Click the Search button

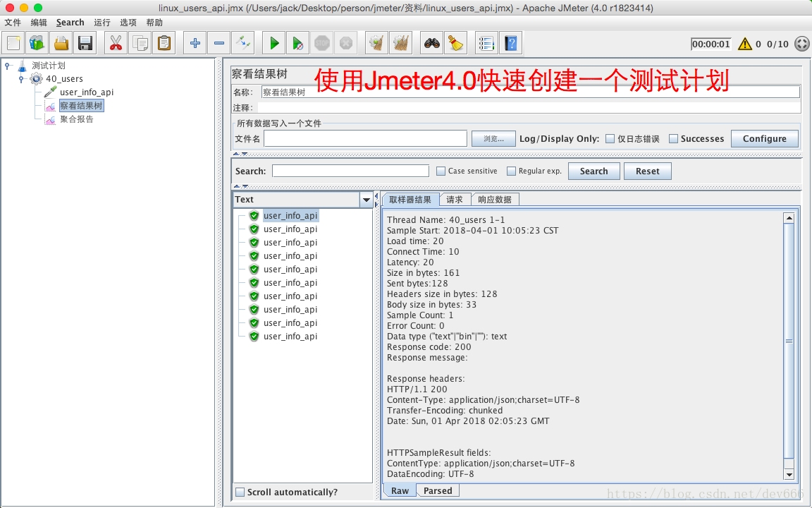(x=594, y=171)
